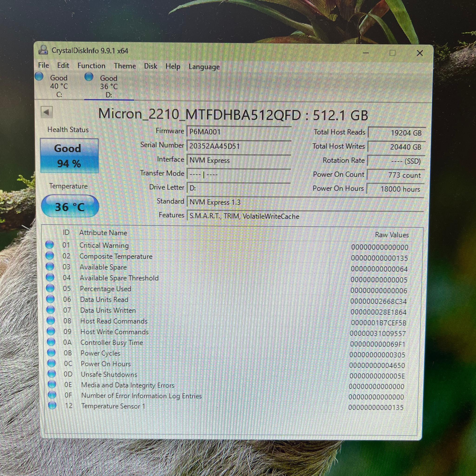Click raw value 00000031009557
Image resolution: width=476 pixels, height=476 pixels.
[x=378, y=334]
